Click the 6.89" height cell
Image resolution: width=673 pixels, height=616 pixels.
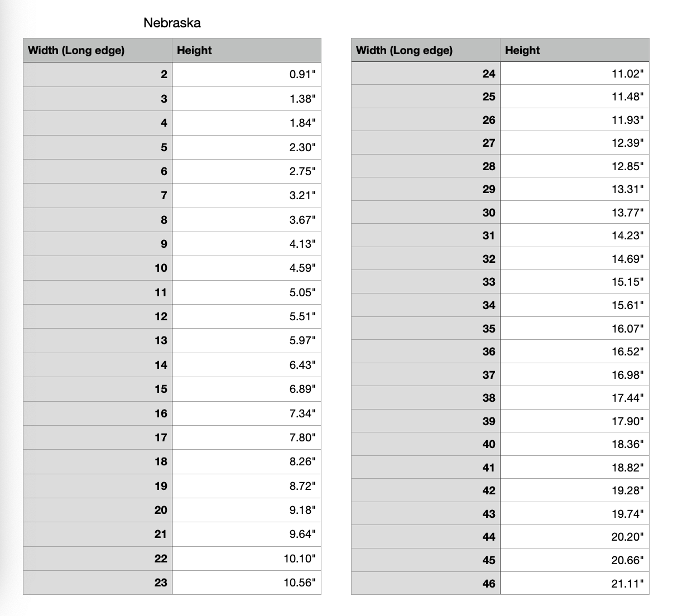click(302, 389)
